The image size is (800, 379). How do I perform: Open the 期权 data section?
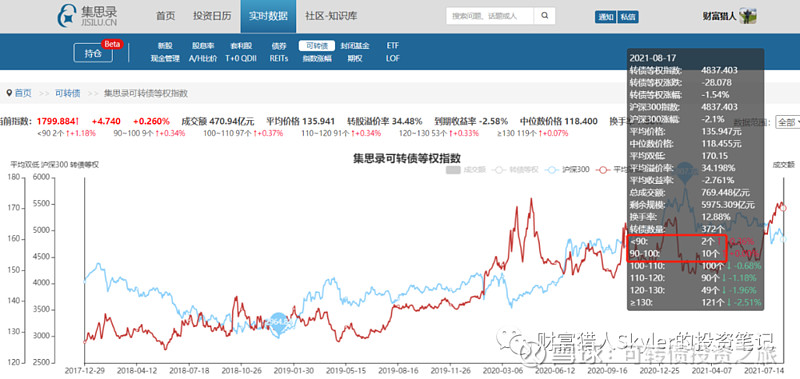click(x=355, y=59)
